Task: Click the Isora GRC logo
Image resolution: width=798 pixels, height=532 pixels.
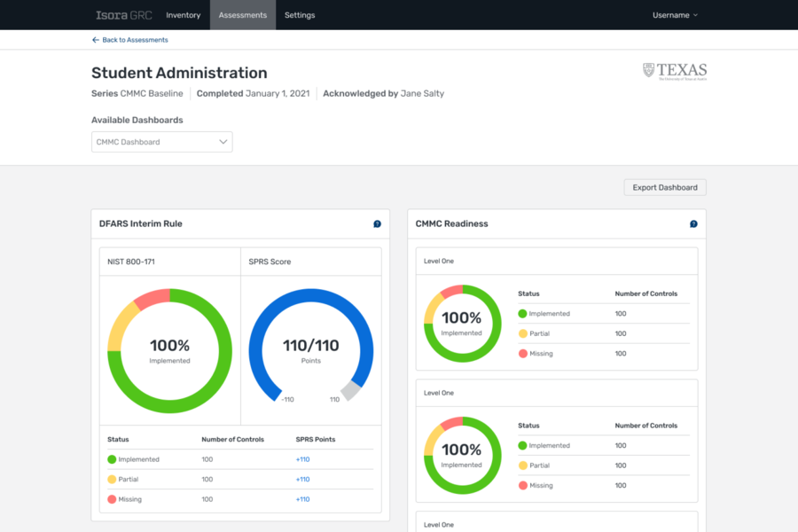Action: [123, 15]
